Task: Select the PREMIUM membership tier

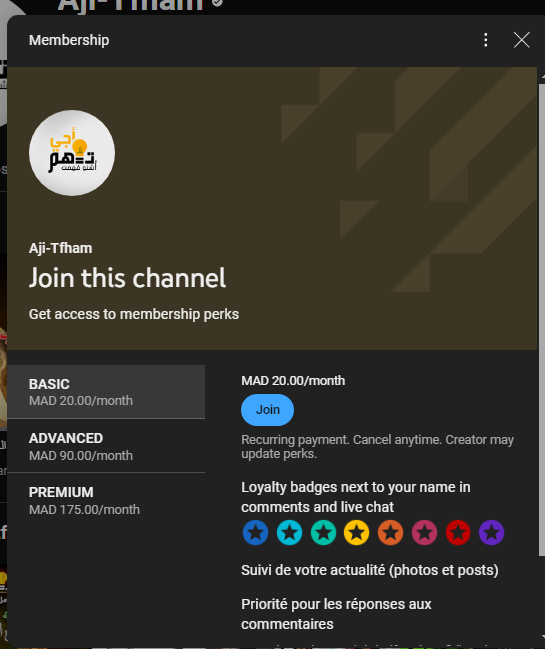Action: click(106, 500)
